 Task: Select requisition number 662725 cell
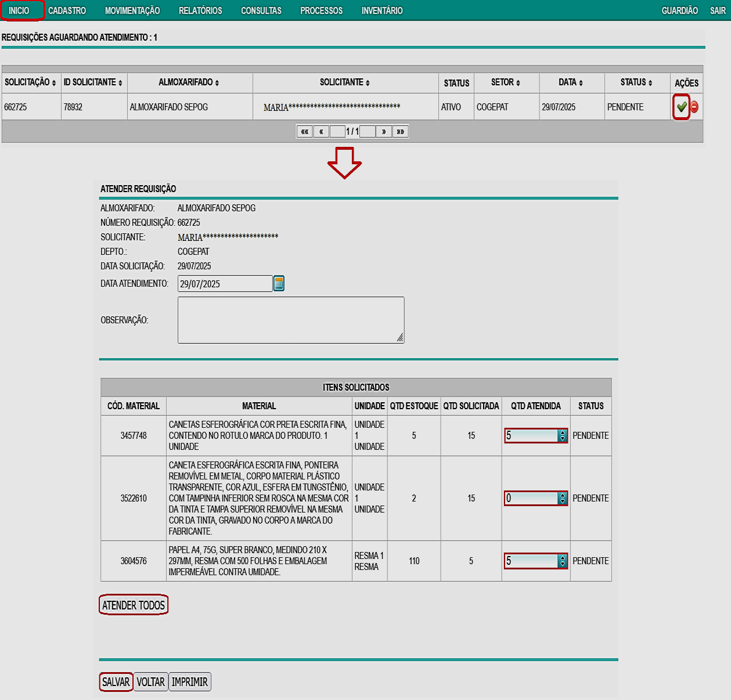pos(31,107)
